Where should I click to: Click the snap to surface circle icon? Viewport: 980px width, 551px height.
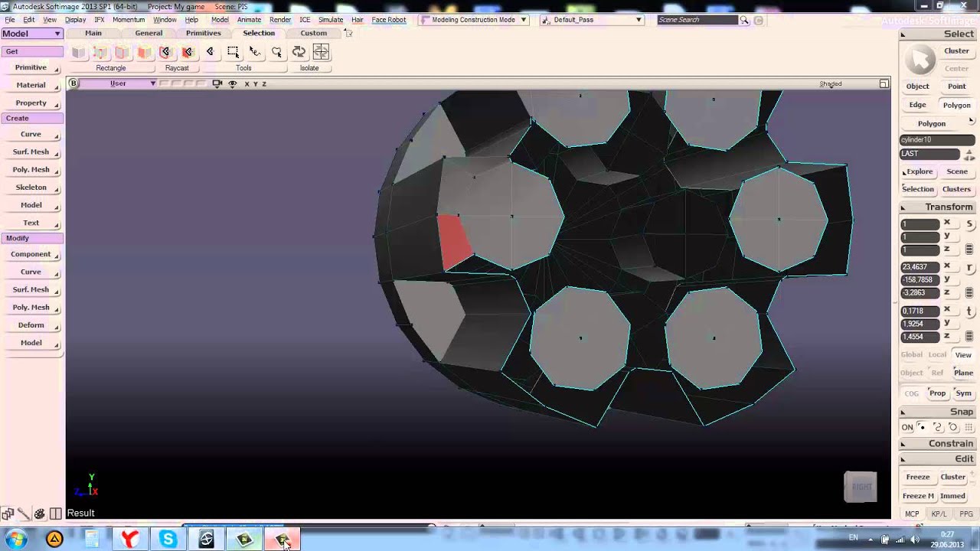(953, 427)
